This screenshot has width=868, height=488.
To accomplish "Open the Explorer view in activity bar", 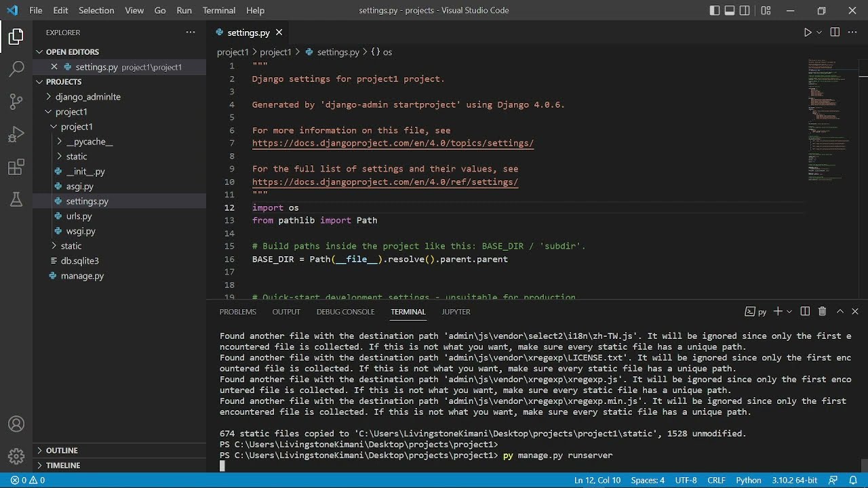I will click(16, 37).
